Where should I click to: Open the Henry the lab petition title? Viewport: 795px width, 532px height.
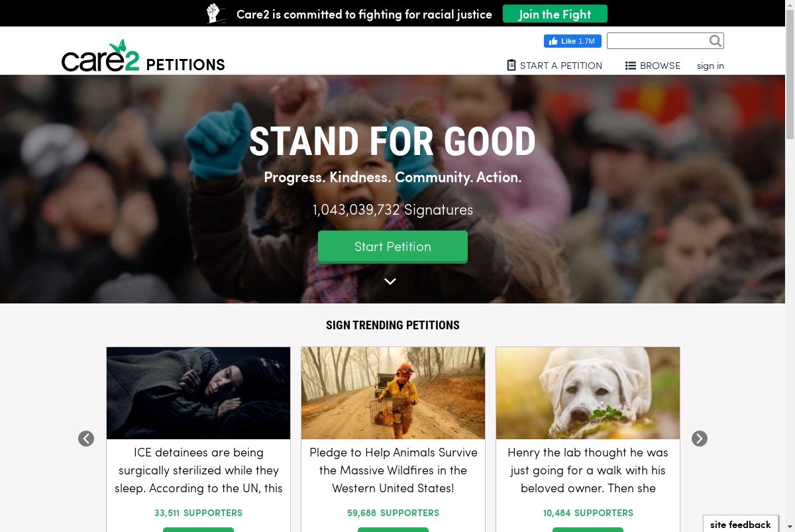(588, 470)
